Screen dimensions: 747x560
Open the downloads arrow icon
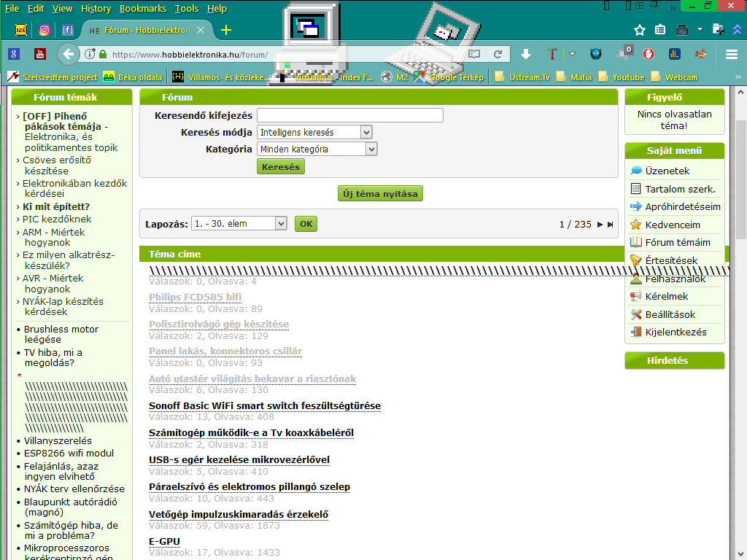coord(526,54)
